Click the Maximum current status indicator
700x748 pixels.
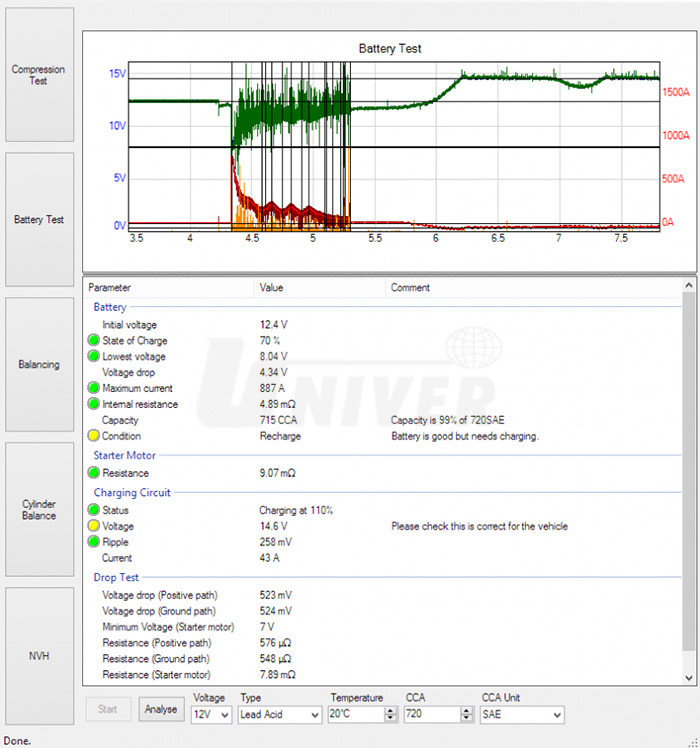pos(94,388)
